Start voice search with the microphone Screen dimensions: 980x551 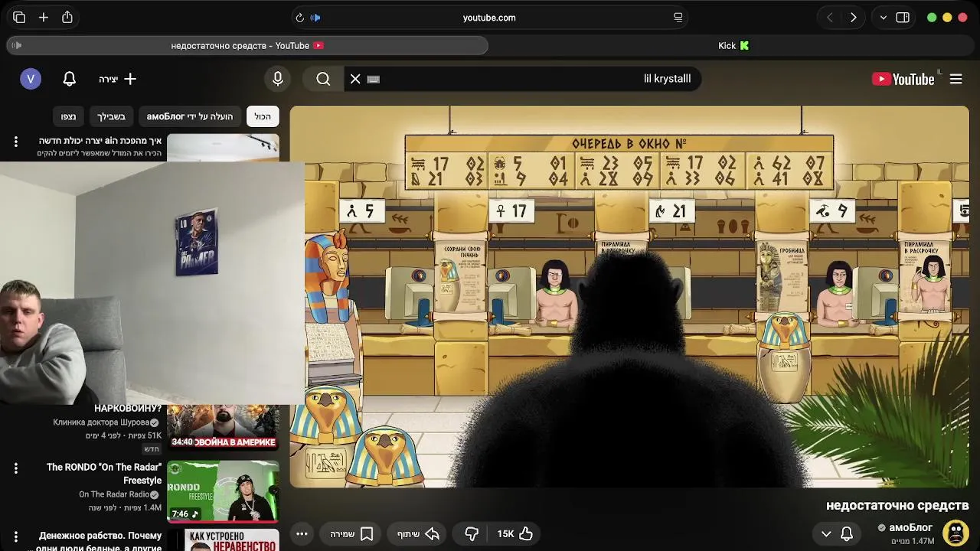coord(278,79)
